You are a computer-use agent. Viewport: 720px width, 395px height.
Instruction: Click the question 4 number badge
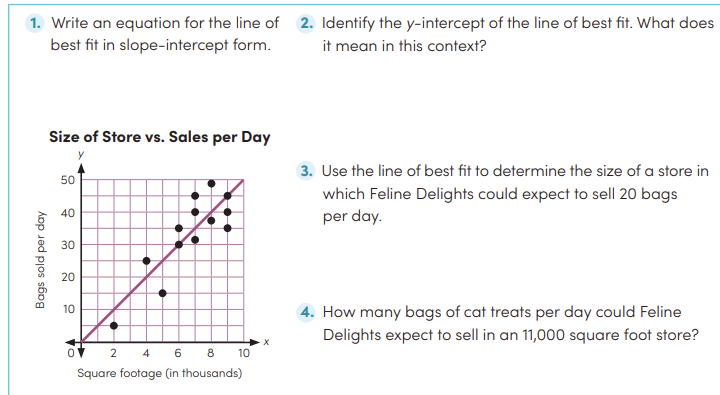(x=306, y=312)
